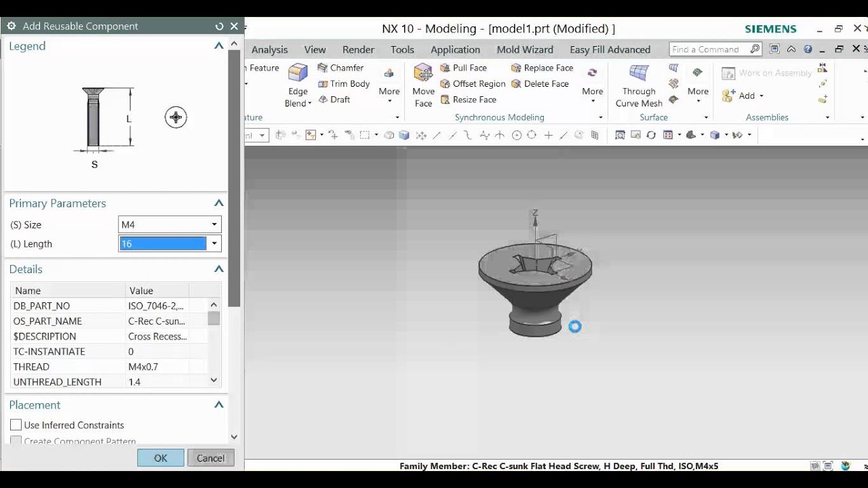
Task: Select the $DESCRIPTION row in Details
Action: pos(108,336)
